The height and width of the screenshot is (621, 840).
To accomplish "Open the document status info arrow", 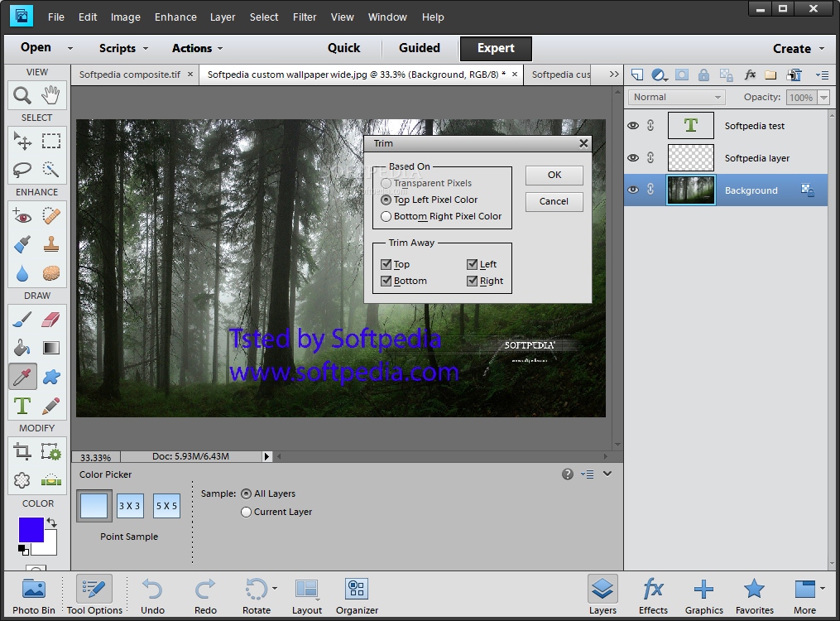I will pos(266,456).
